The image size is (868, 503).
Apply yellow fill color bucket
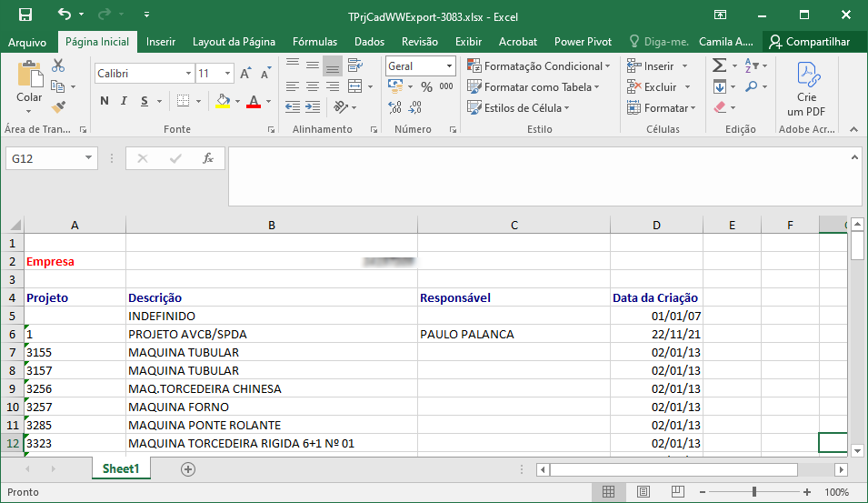(223, 101)
